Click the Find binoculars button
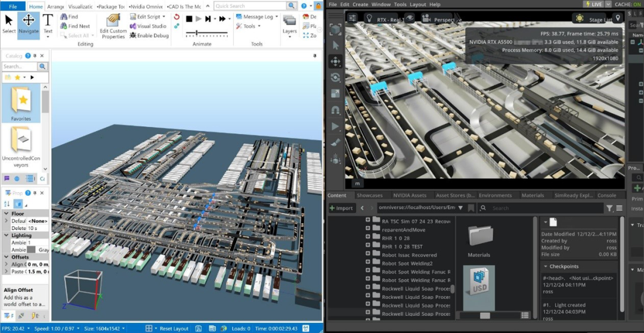The width and height of the screenshot is (644, 333). pos(69,17)
